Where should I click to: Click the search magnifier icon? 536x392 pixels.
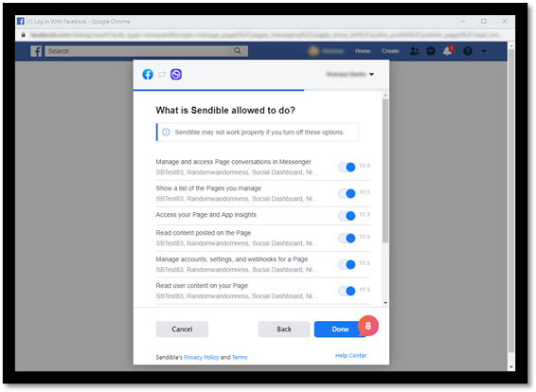[238, 51]
